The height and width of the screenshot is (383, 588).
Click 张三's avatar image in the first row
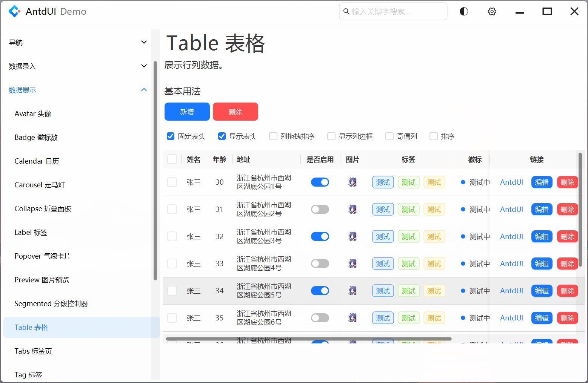pyautogui.click(x=352, y=182)
